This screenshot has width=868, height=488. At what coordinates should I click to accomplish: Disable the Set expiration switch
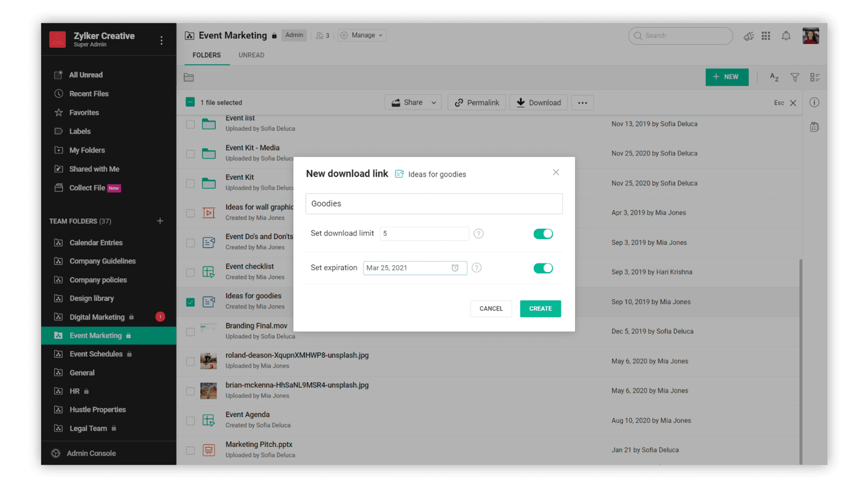click(x=543, y=268)
